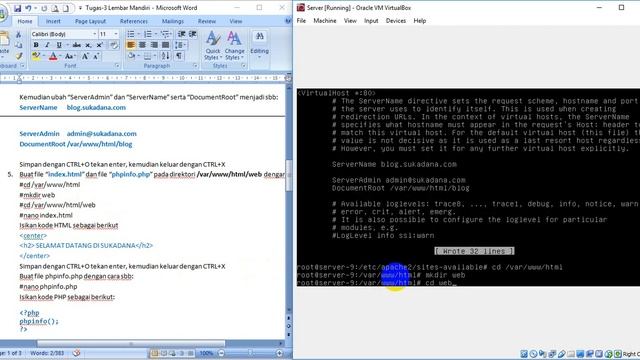Select the Format Painter brush
This screenshot has height=360, width=640.
18,56
